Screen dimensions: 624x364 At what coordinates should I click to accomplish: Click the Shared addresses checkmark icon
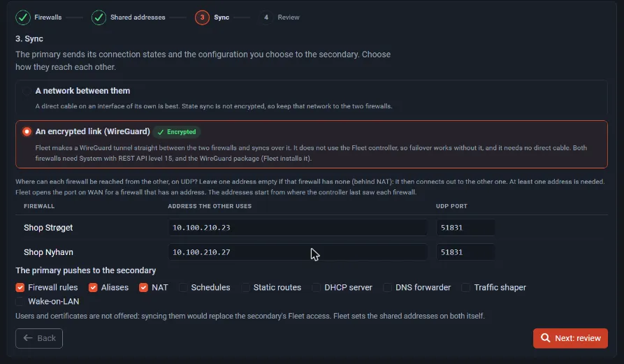99,17
